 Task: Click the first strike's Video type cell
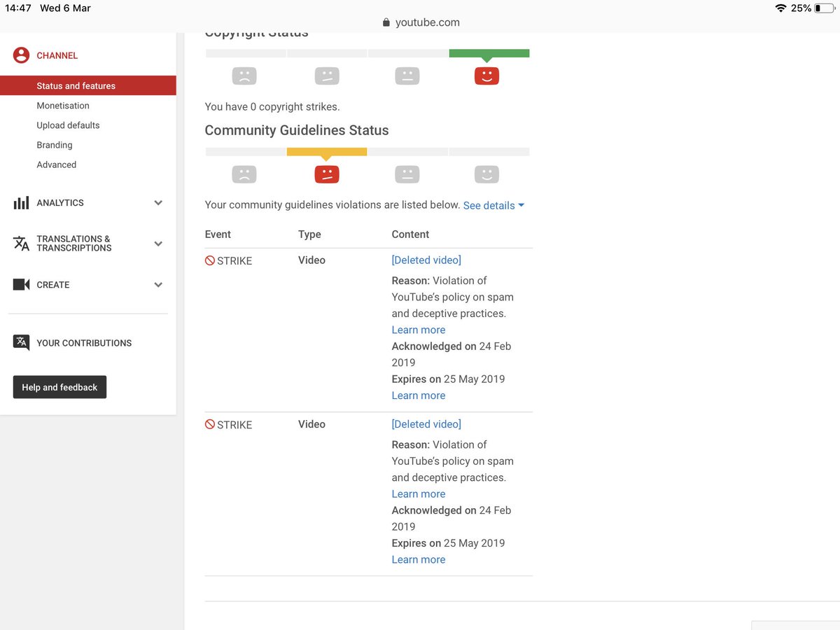point(311,260)
